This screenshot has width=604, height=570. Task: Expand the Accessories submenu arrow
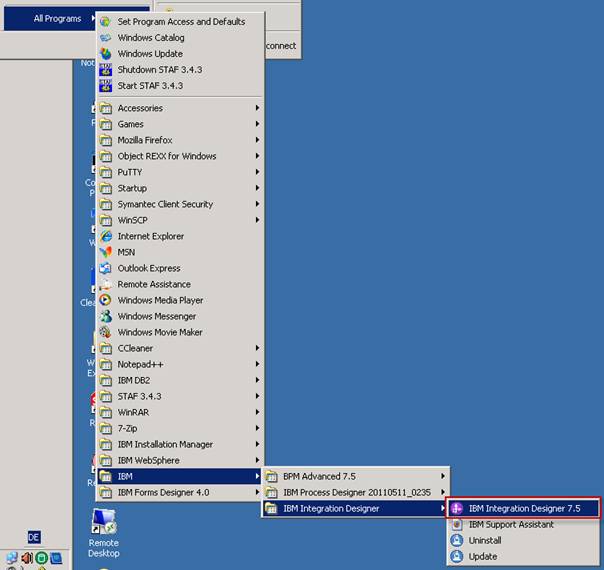point(257,108)
